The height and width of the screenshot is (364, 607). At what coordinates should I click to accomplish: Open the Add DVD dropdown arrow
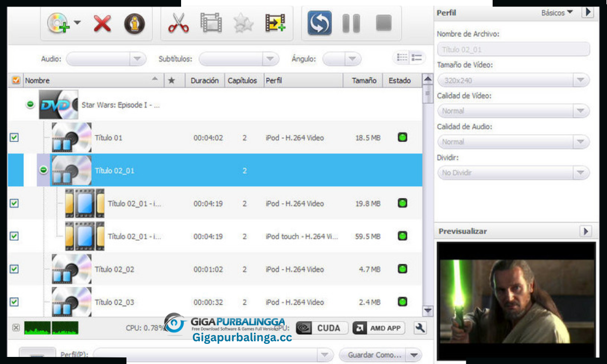pyautogui.click(x=77, y=22)
